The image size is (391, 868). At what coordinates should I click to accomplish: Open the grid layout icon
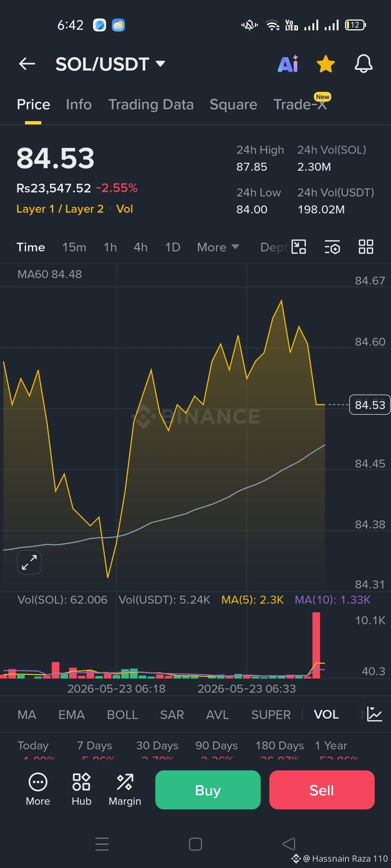tap(366, 247)
